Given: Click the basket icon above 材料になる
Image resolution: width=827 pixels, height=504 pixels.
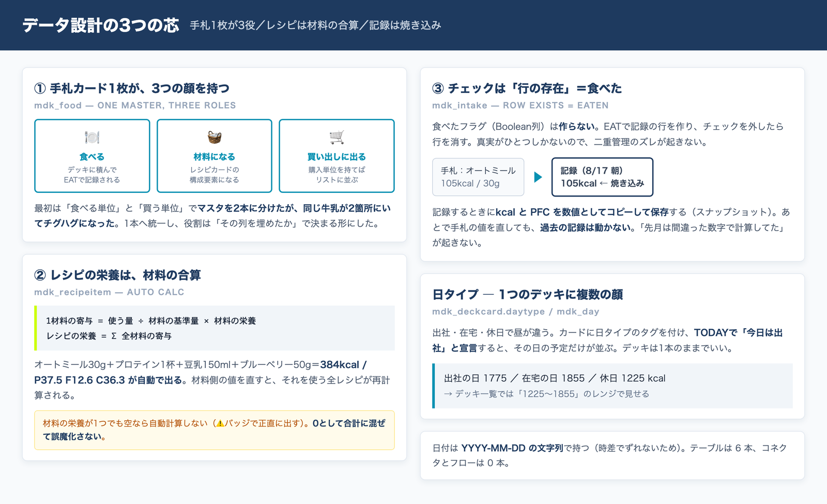Looking at the screenshot, I should (x=215, y=137).
